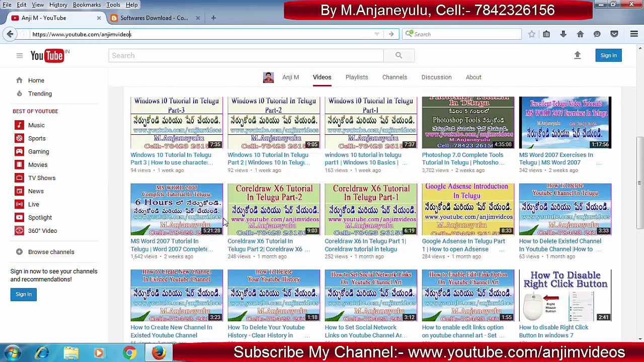Open a new tab with the plus icon
Viewport: 644px width, 362px height.
[x=213, y=18]
